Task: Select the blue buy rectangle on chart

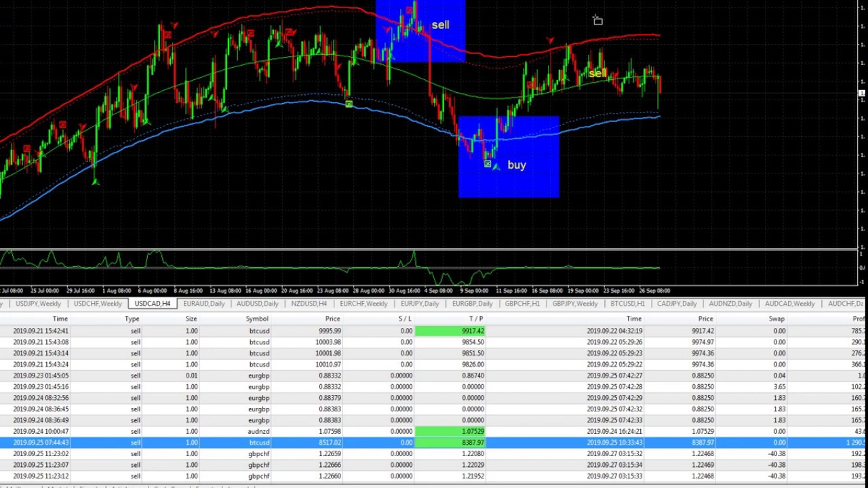Action: coord(529,183)
